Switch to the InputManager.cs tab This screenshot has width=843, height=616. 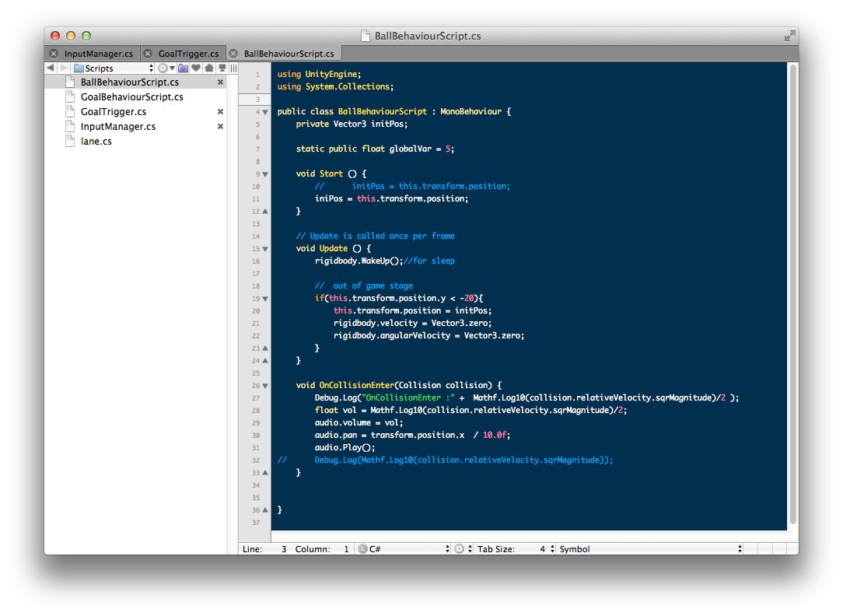98,54
